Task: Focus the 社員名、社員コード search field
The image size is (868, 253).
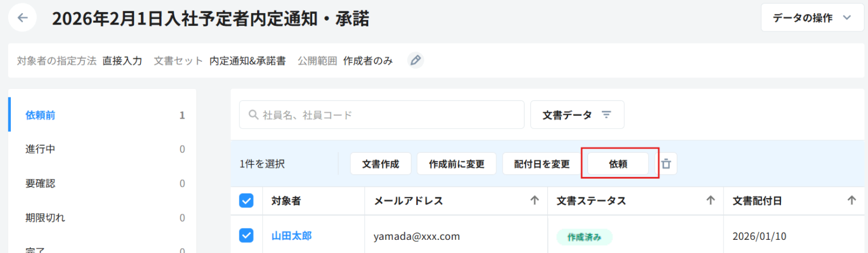Action: (x=389, y=115)
